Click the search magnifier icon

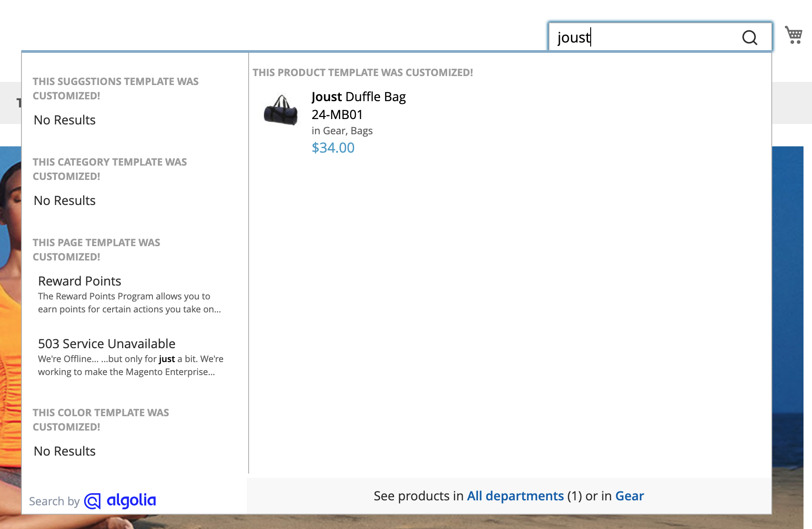pyautogui.click(x=749, y=38)
